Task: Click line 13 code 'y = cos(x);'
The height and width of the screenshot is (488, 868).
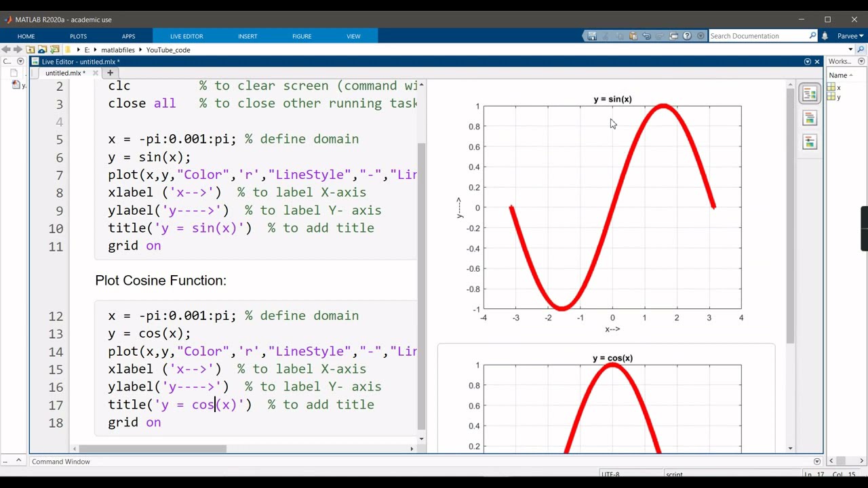Action: [149, 333]
